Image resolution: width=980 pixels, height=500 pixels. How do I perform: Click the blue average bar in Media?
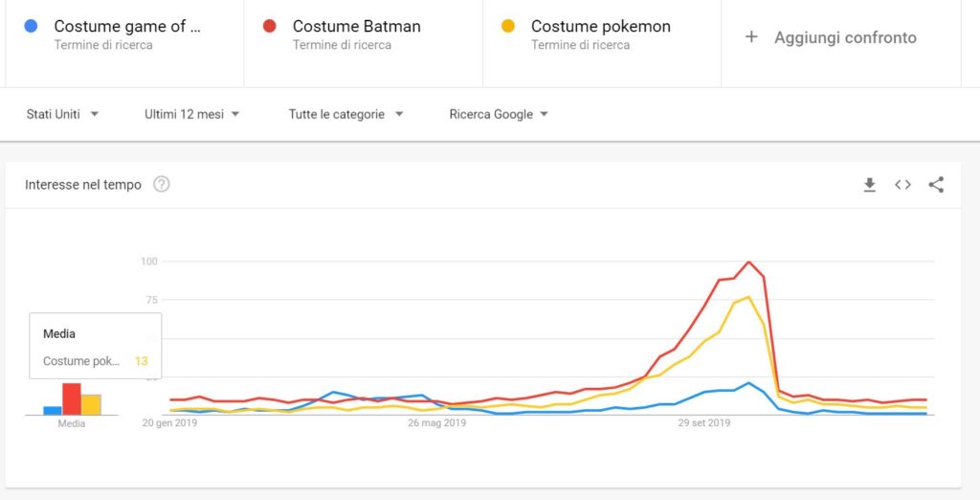53,410
